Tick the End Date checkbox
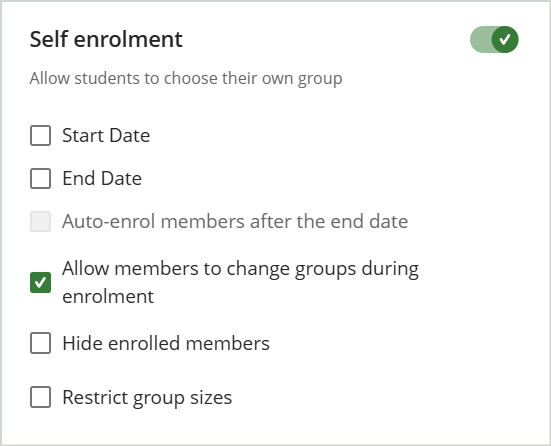The width and height of the screenshot is (551, 446). tap(40, 179)
